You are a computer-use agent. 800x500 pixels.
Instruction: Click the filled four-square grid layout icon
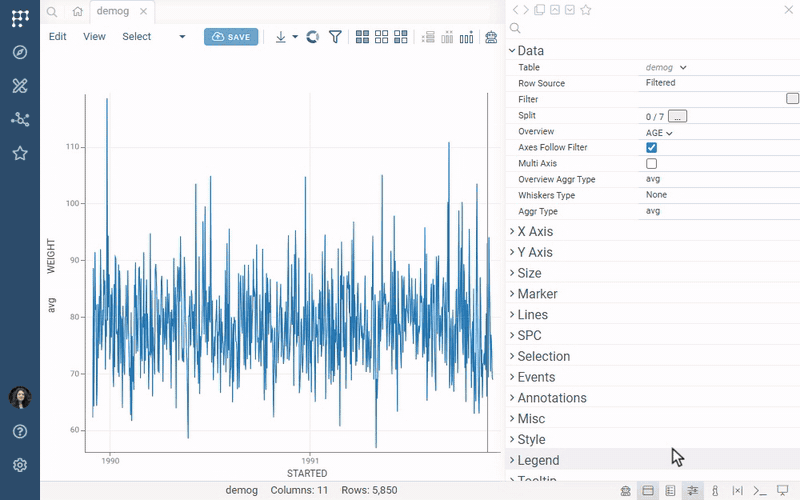[x=362, y=37]
